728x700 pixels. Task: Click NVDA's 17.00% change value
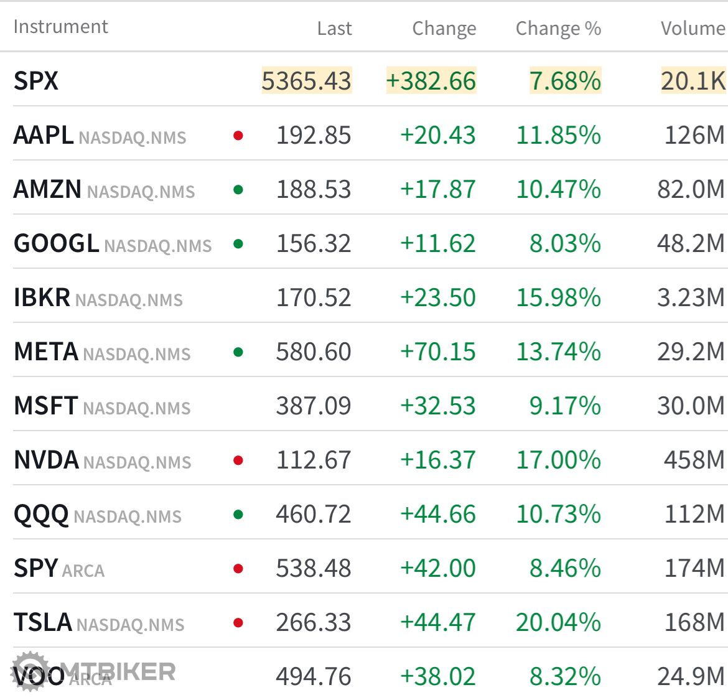coord(558,460)
